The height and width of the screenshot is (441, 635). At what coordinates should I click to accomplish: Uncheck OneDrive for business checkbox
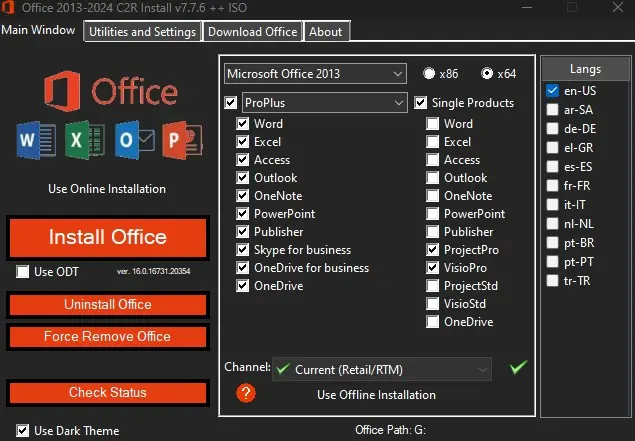pyautogui.click(x=243, y=268)
